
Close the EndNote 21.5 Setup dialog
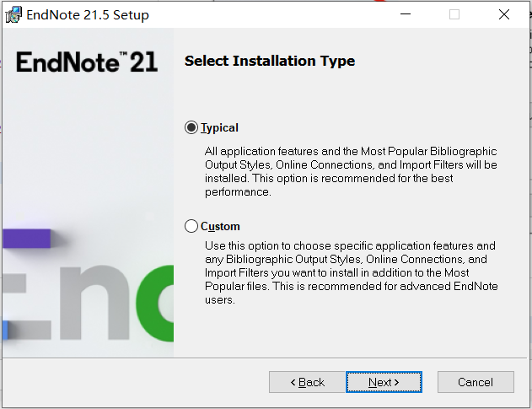click(x=504, y=14)
